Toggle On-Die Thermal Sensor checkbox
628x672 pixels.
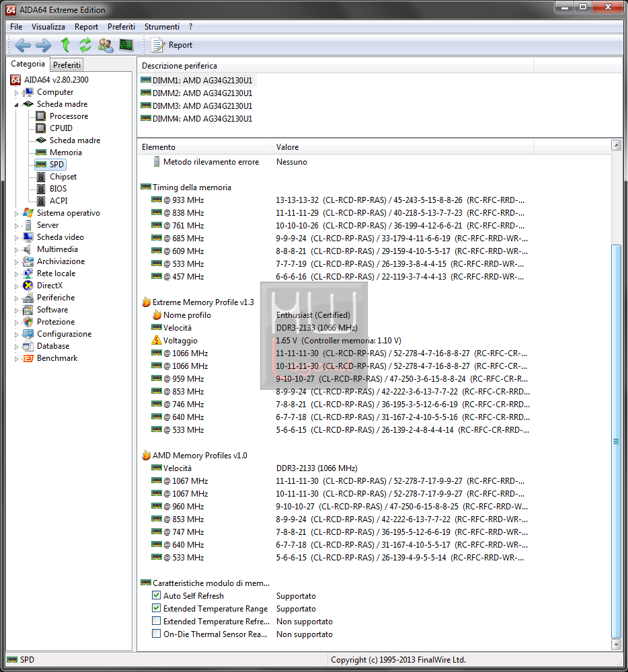click(x=156, y=634)
